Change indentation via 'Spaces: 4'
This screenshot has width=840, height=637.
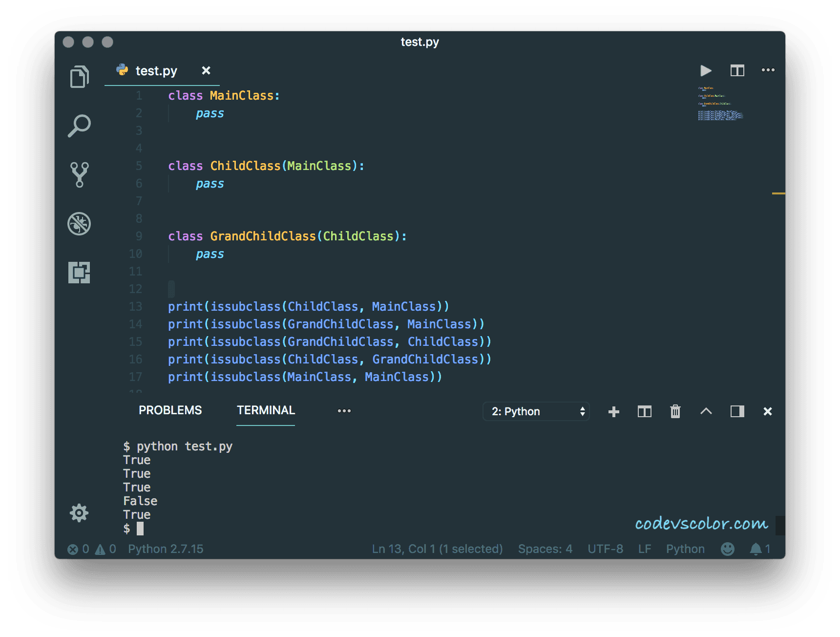coord(545,549)
